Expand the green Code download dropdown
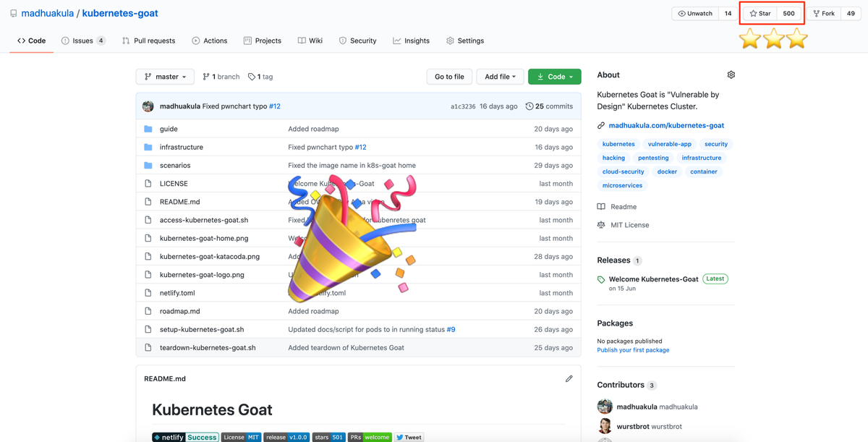Image resolution: width=868 pixels, height=442 pixels. pos(555,77)
